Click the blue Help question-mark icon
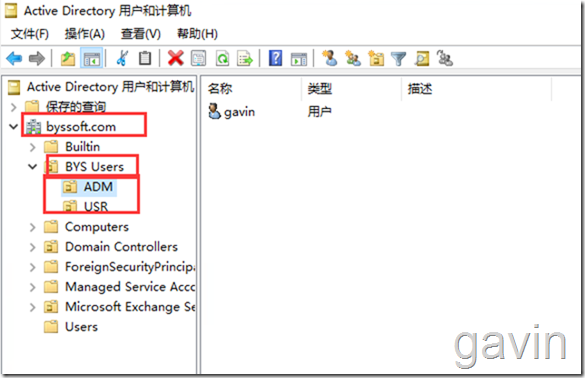The image size is (585, 378). click(275, 58)
